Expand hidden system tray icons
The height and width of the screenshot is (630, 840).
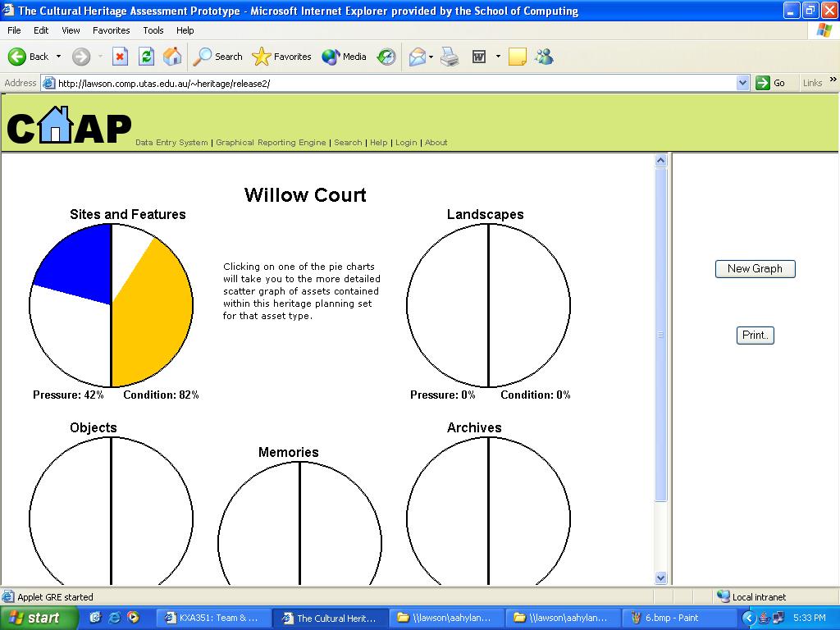[x=748, y=618]
